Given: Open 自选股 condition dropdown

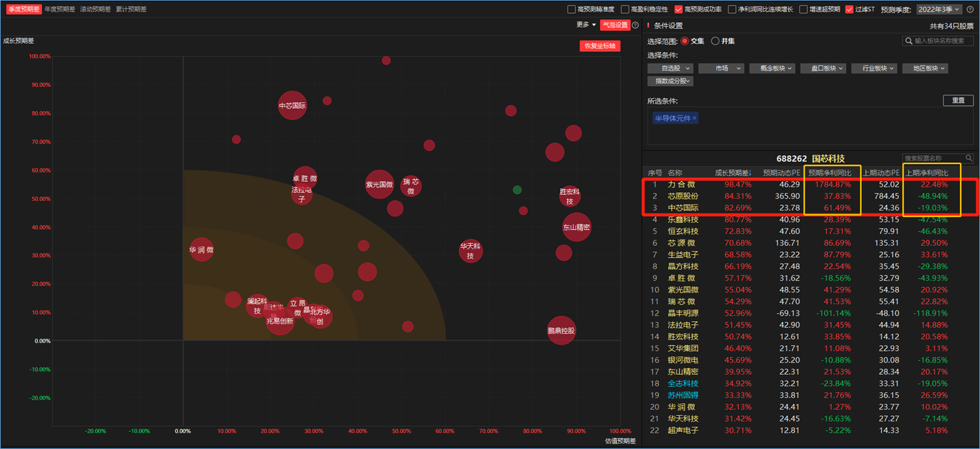Looking at the screenshot, I should coord(671,68).
